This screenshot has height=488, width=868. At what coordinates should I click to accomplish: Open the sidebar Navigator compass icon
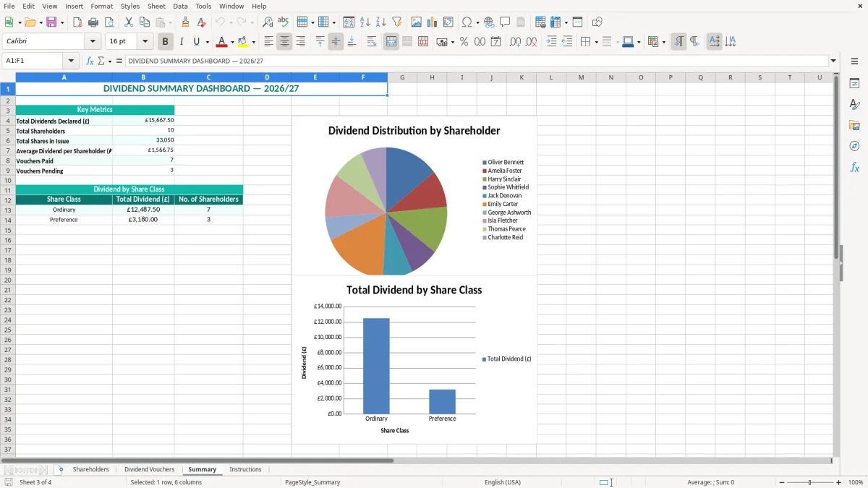[x=854, y=146]
